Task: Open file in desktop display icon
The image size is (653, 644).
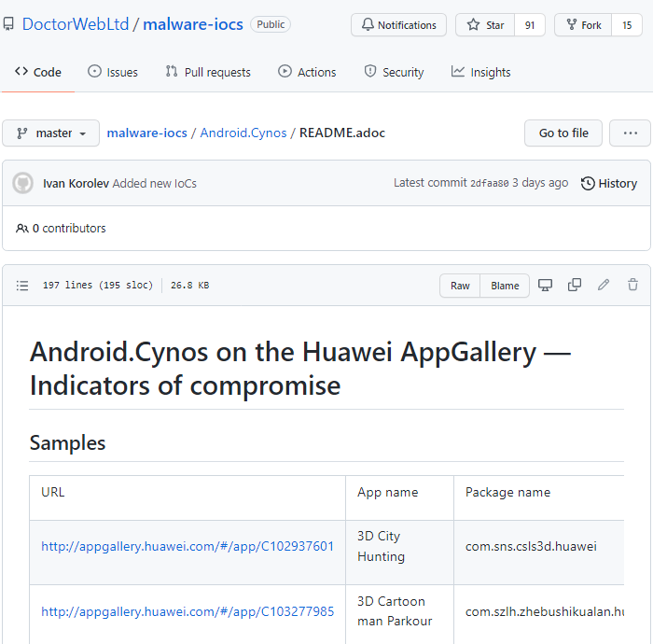Action: [x=546, y=286]
